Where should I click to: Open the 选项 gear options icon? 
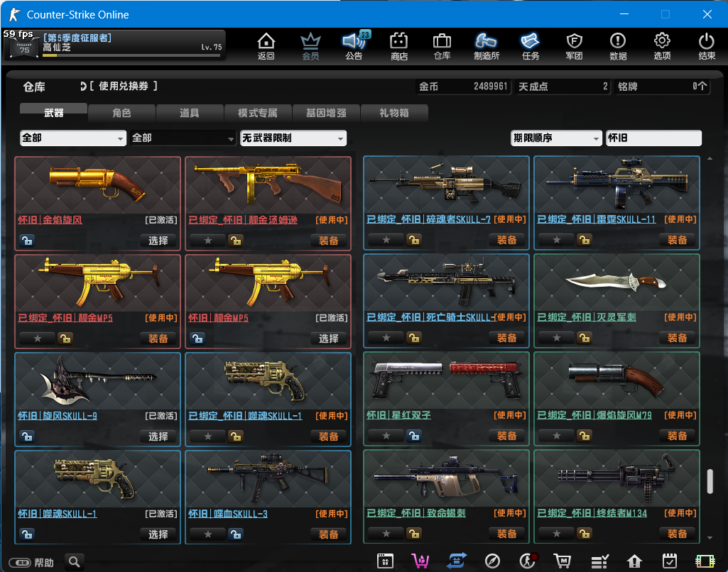coord(662,46)
